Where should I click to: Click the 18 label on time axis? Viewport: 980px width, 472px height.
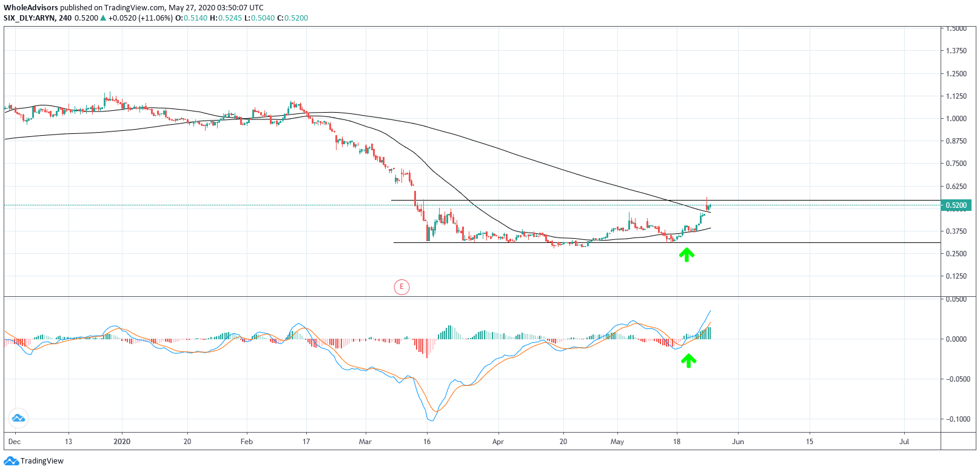pos(677,442)
